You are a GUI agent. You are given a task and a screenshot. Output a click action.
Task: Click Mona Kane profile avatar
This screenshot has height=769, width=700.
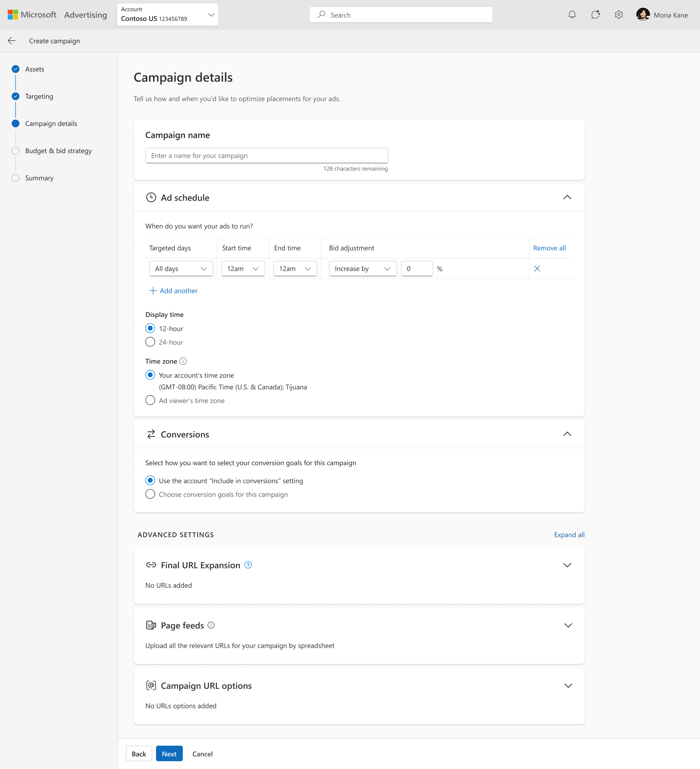(643, 15)
